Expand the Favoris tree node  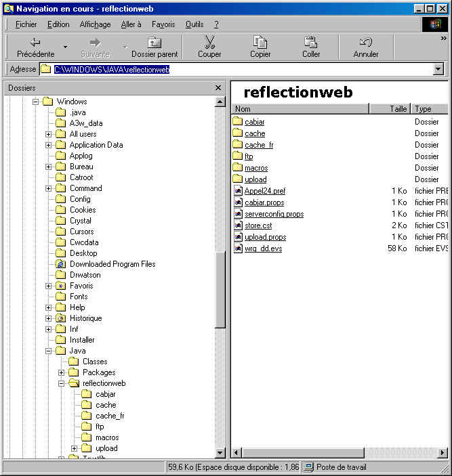48,286
